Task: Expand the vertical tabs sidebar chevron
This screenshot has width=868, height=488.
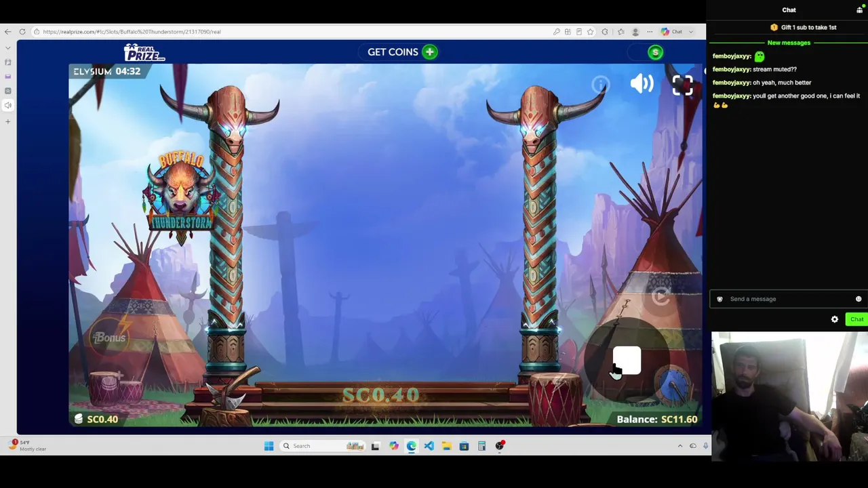Action: (7, 47)
